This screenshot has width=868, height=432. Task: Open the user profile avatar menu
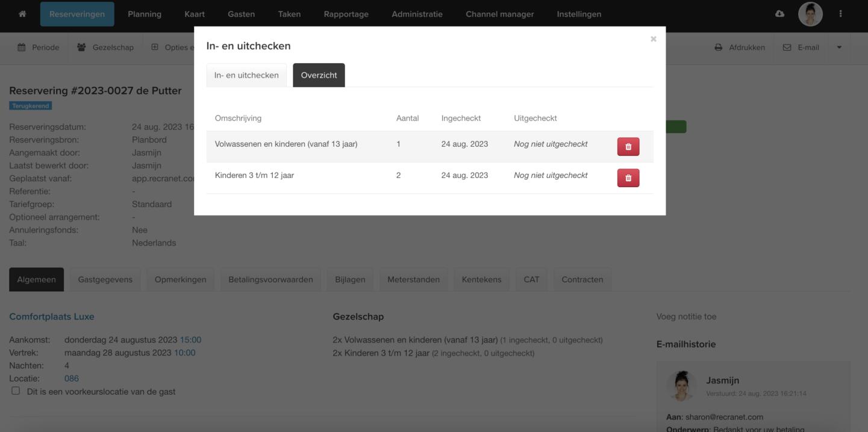point(810,14)
